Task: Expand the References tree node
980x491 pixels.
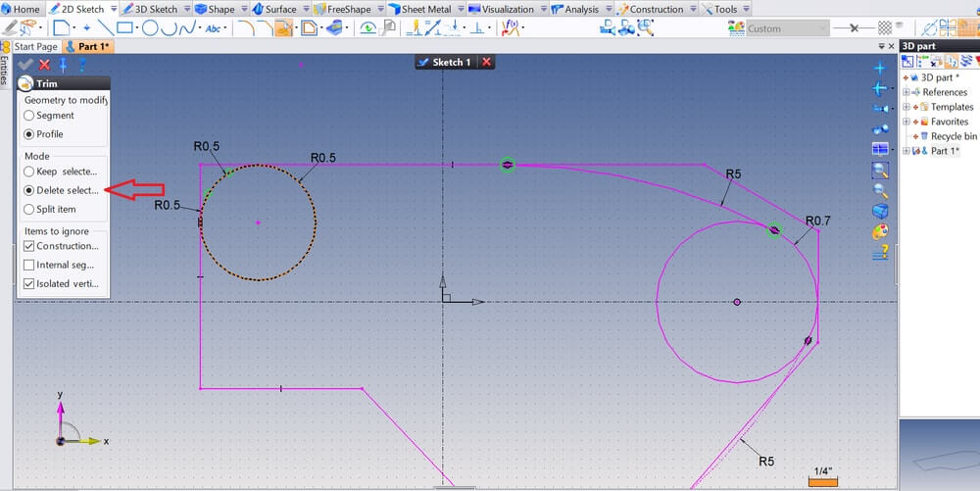Action: coord(906,92)
